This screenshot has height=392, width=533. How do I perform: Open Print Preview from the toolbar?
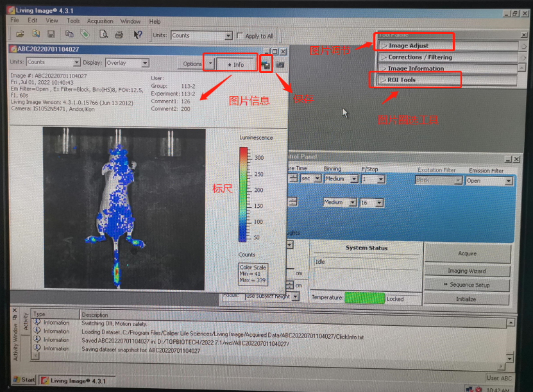click(103, 35)
